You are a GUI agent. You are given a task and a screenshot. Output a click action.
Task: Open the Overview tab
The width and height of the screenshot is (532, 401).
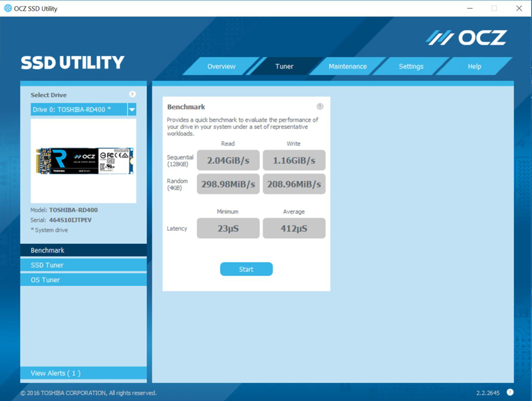coord(221,66)
